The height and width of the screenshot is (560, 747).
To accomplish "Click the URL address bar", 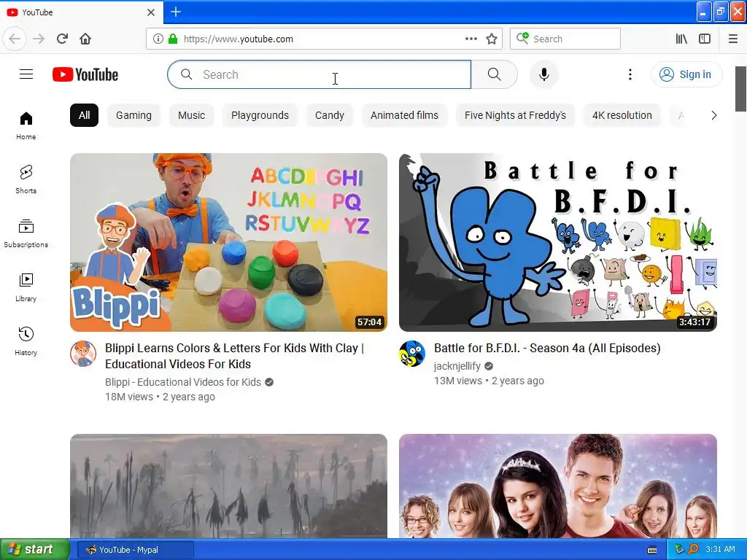I will 324,39.
